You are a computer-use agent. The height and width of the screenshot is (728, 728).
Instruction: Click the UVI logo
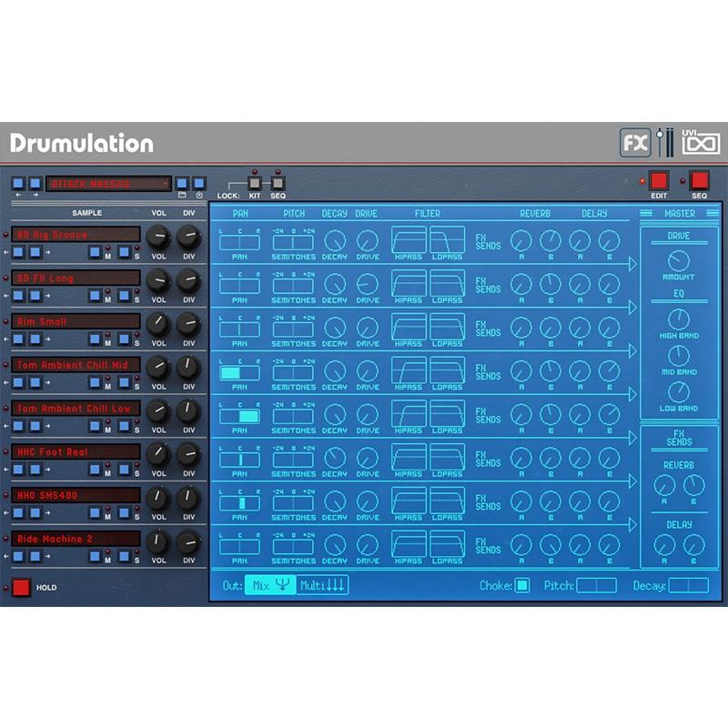point(701,144)
